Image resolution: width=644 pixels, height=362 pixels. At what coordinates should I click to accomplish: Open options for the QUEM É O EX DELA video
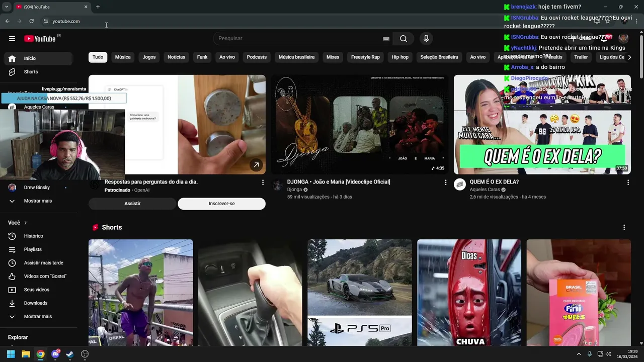(628, 183)
